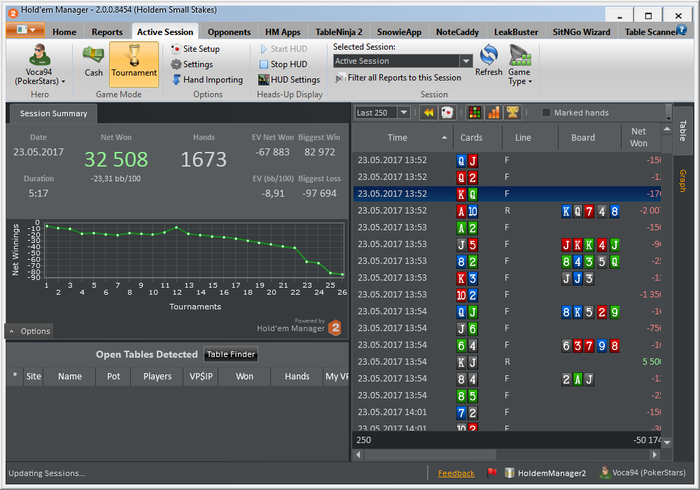Image resolution: width=700 pixels, height=490 pixels.
Task: Open the SitNGo Wizard tab
Action: (x=581, y=32)
